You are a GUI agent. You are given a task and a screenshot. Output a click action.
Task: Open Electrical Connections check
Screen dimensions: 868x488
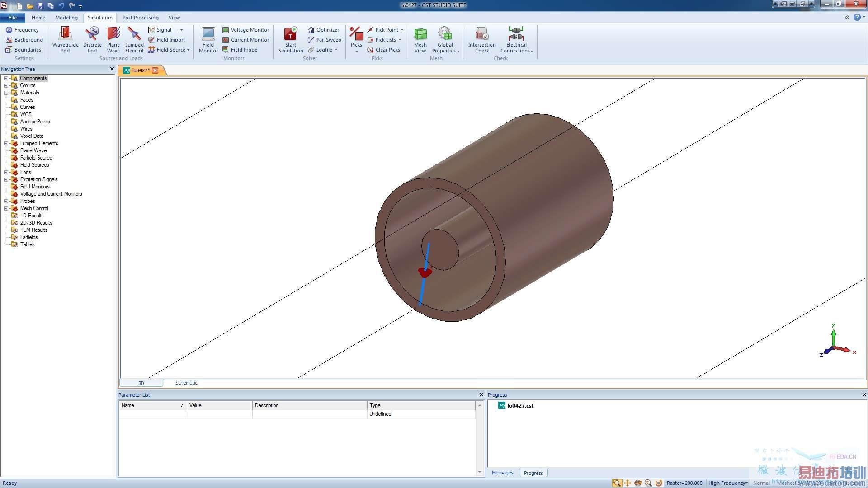(516, 40)
